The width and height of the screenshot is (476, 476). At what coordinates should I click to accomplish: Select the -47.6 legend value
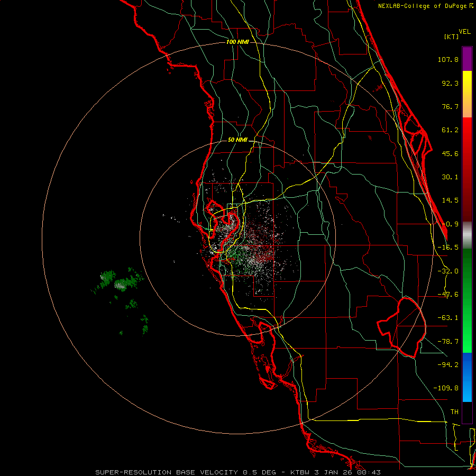[x=448, y=295]
